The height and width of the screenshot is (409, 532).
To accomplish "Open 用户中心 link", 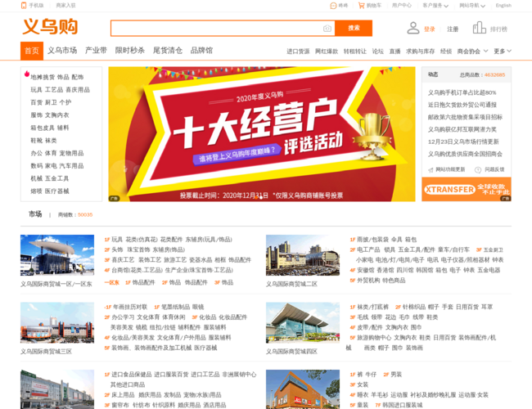I will [402, 6].
